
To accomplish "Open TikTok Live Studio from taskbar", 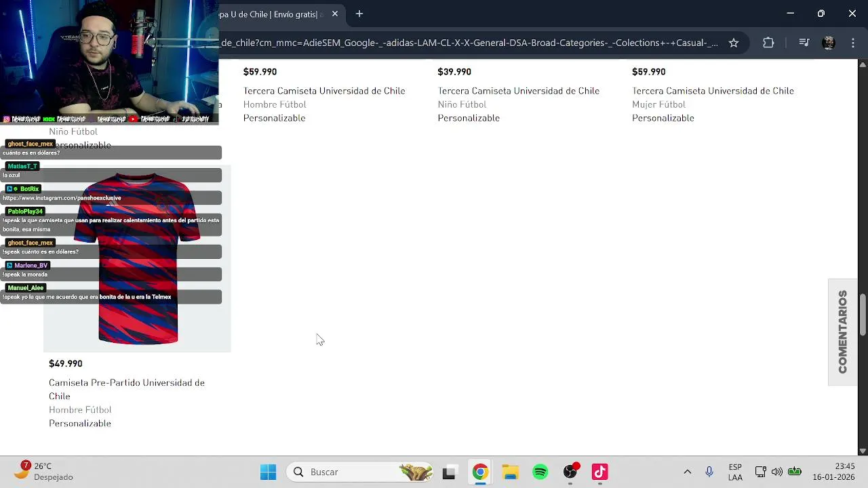I will click(600, 472).
